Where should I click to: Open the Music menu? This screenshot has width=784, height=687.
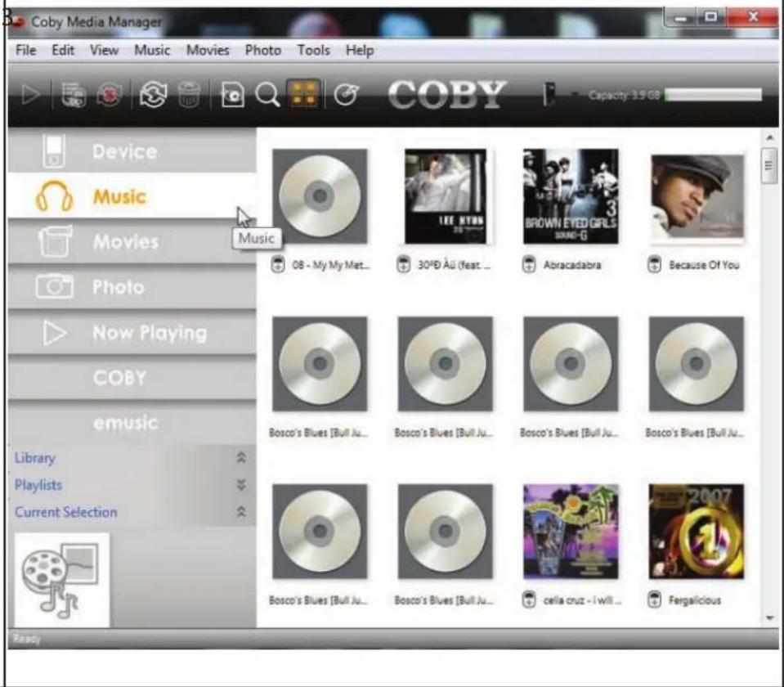pyautogui.click(x=152, y=51)
